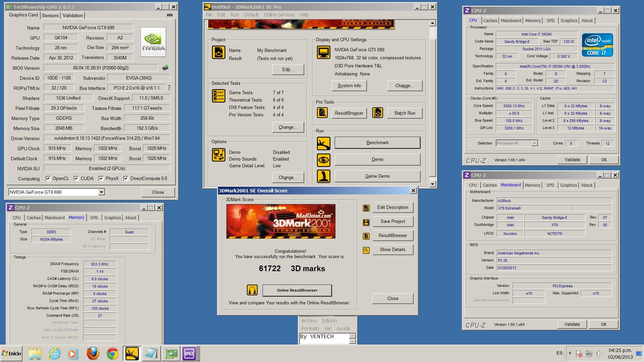Click the ES language indicator in tray

coord(559,353)
